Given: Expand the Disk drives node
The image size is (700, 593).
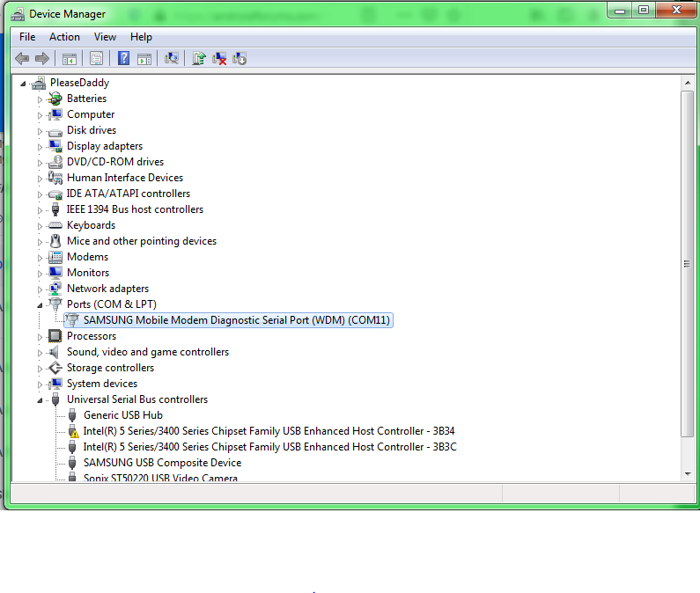Looking at the screenshot, I should 40,131.
